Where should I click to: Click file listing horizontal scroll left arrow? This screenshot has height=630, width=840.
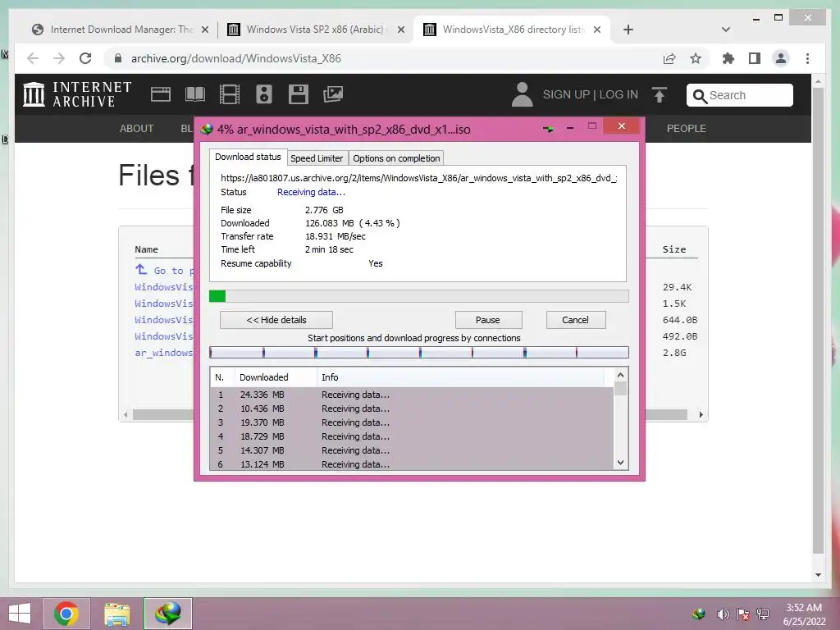[126, 414]
